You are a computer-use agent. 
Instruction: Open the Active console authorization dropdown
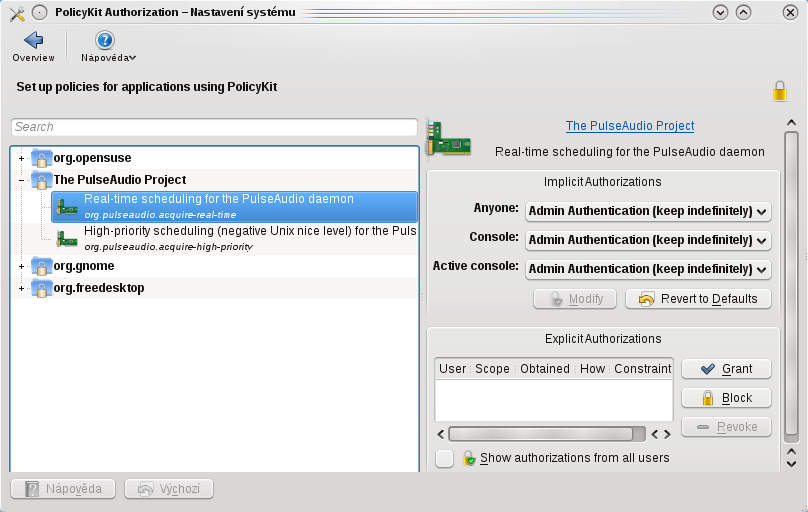point(648,269)
